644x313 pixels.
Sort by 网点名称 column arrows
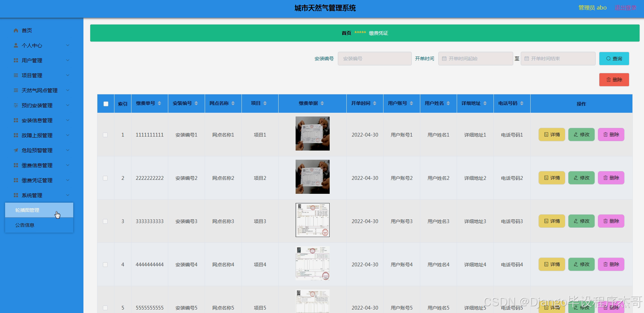point(233,103)
